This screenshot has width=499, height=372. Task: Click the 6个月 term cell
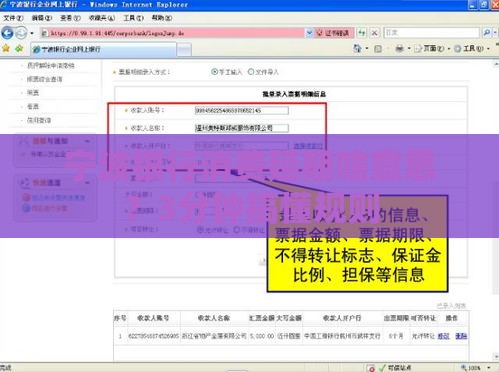[396, 336]
